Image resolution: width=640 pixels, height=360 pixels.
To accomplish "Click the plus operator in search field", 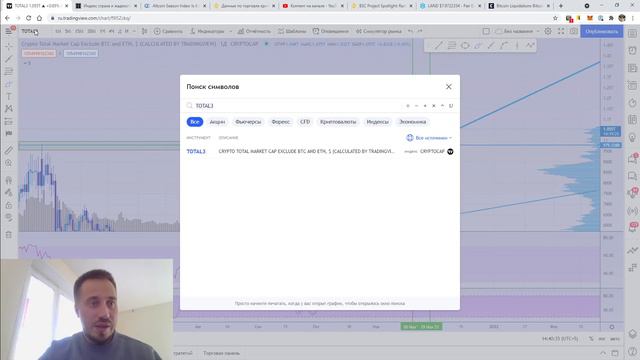I will (425, 106).
